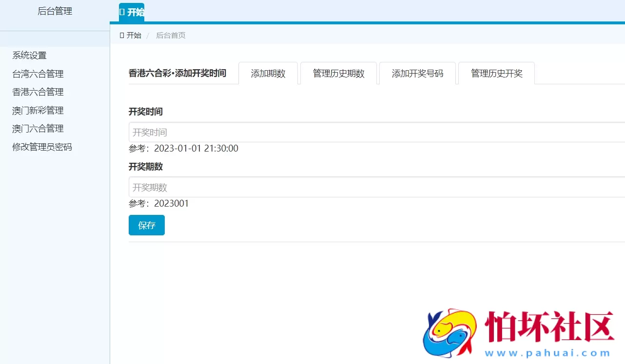625x364 pixels.
Task: Switch to the 添加期数 tab
Action: [x=268, y=73]
